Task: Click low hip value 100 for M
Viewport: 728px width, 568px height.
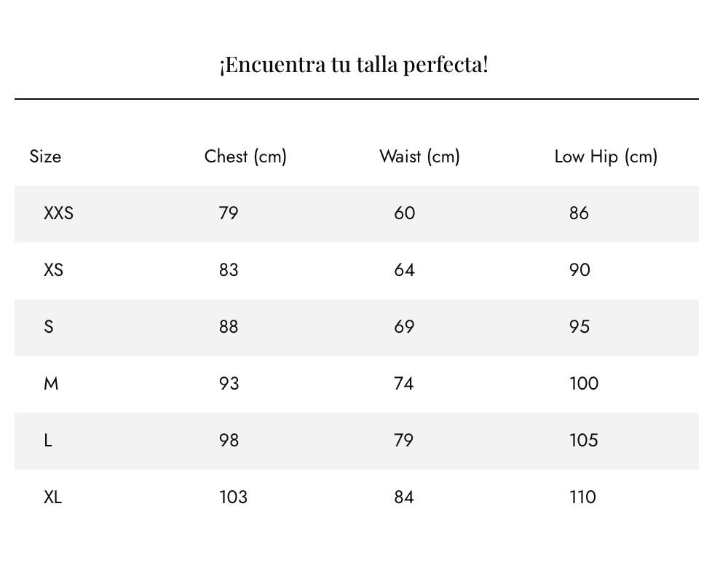Action: coord(584,384)
